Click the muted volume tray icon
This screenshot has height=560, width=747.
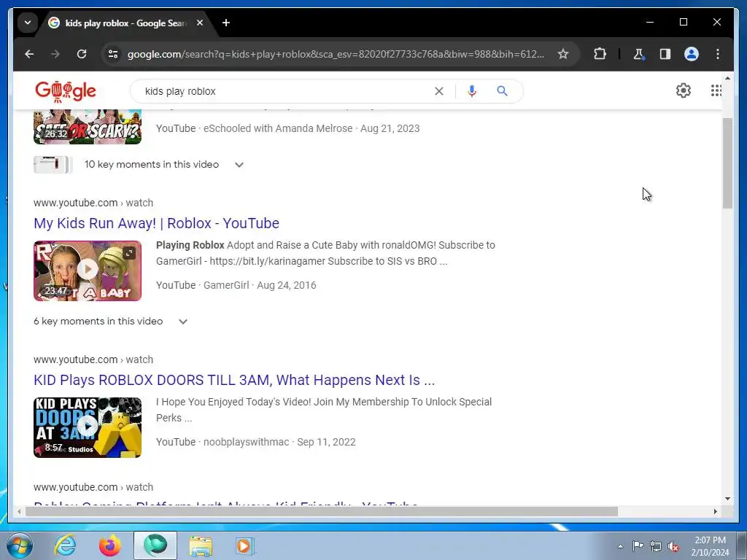click(x=673, y=546)
